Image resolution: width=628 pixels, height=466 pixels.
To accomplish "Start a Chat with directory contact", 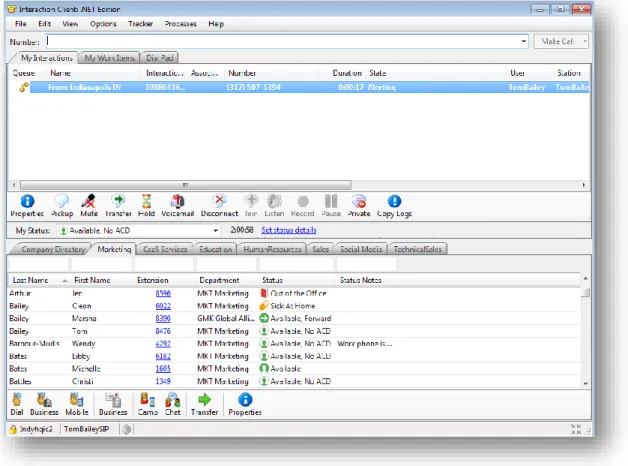I will pos(173,404).
